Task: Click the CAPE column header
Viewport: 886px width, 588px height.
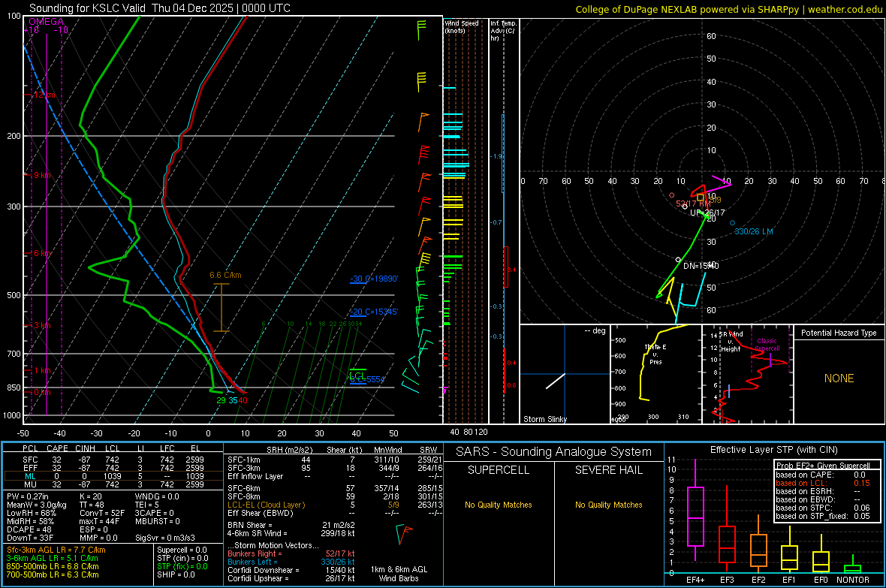Action: coord(57,448)
